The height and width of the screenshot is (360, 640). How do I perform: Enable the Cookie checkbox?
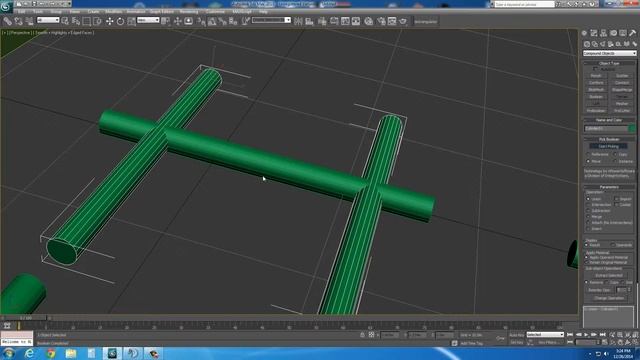[x=616, y=204]
